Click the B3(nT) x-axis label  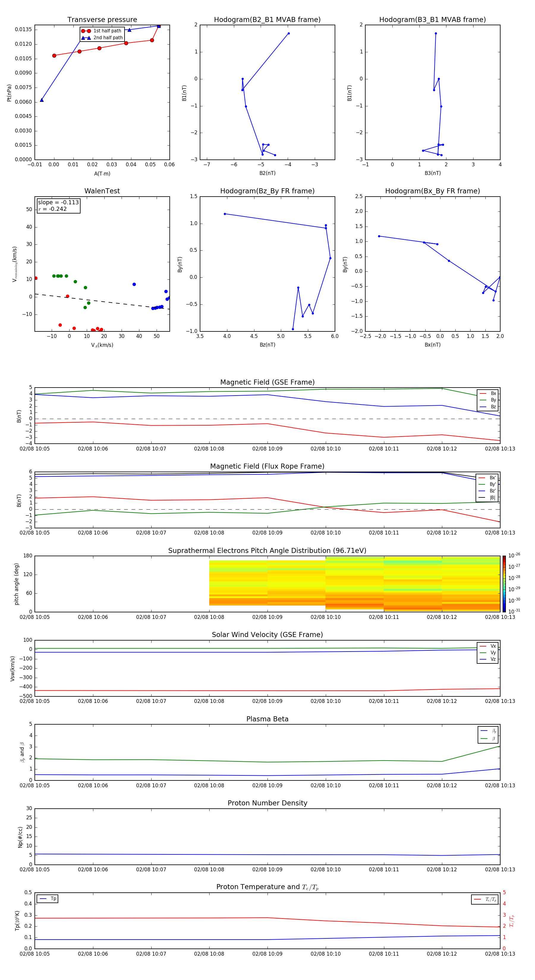[432, 173]
